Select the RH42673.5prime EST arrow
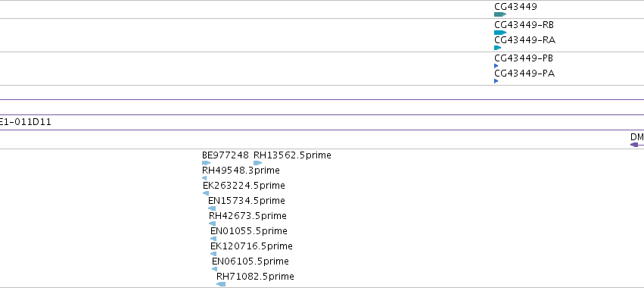This screenshot has height=288, width=644. pos(213,224)
